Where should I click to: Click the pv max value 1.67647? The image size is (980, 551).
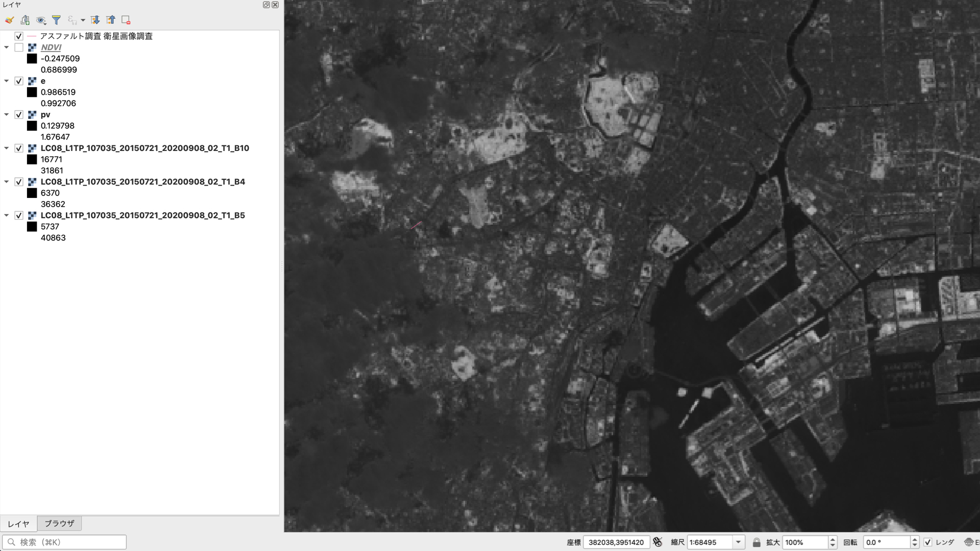tap(55, 137)
